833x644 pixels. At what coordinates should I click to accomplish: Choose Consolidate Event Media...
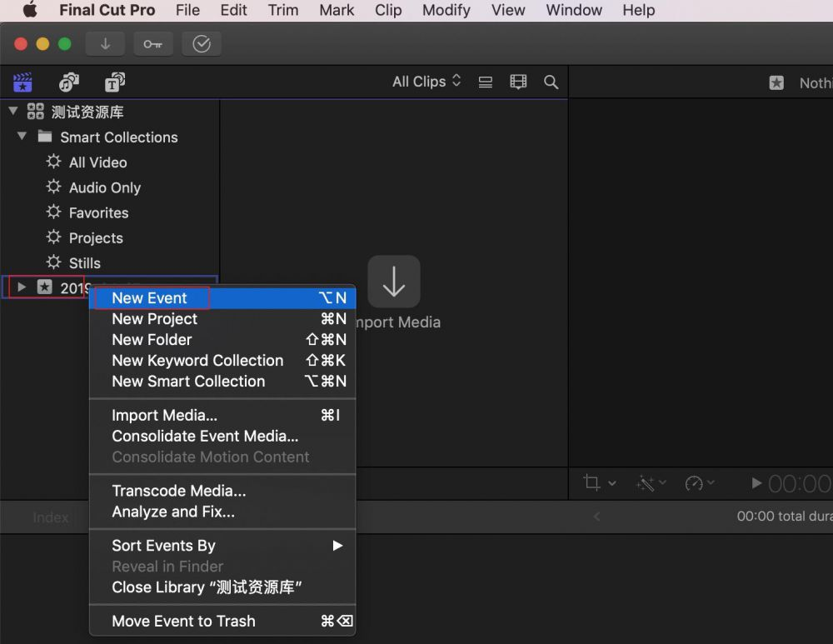point(222,436)
